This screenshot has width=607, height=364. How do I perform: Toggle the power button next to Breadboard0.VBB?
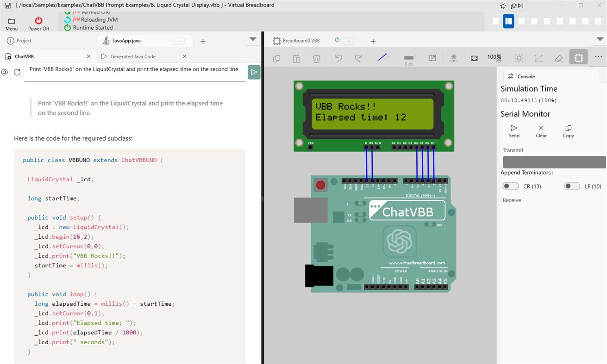point(337,40)
